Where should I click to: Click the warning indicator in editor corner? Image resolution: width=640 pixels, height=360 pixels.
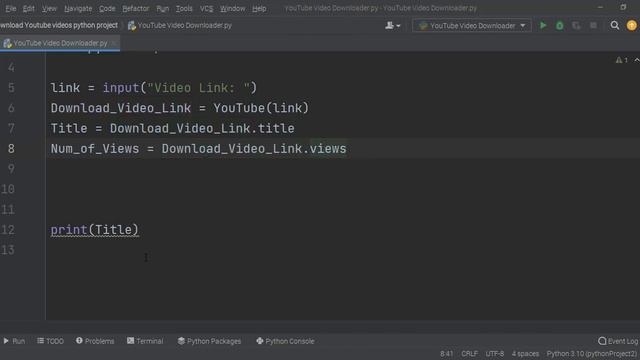[622, 60]
